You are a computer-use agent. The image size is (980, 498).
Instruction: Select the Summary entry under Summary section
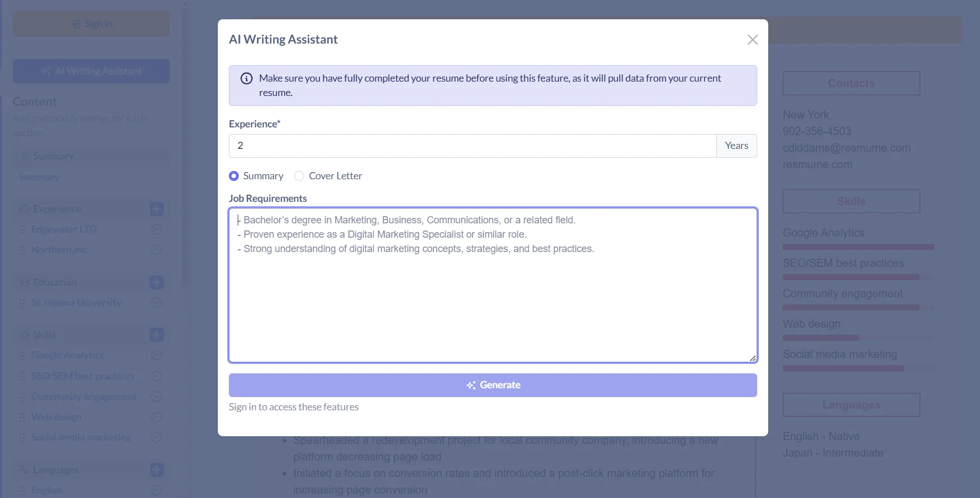[x=39, y=177]
